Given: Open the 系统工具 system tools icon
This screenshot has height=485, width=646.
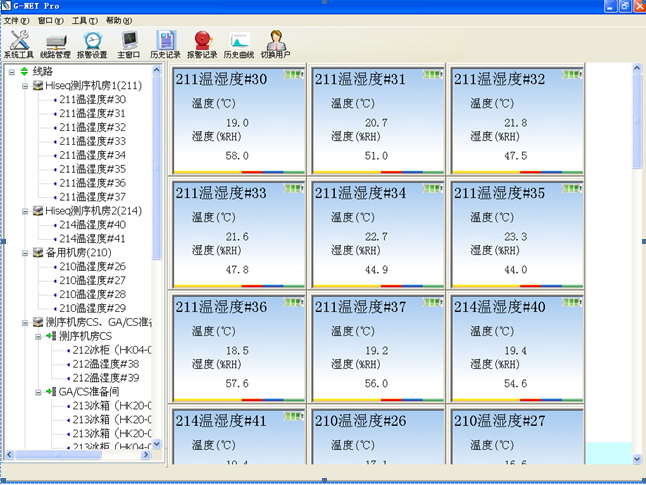Looking at the screenshot, I should (18, 45).
